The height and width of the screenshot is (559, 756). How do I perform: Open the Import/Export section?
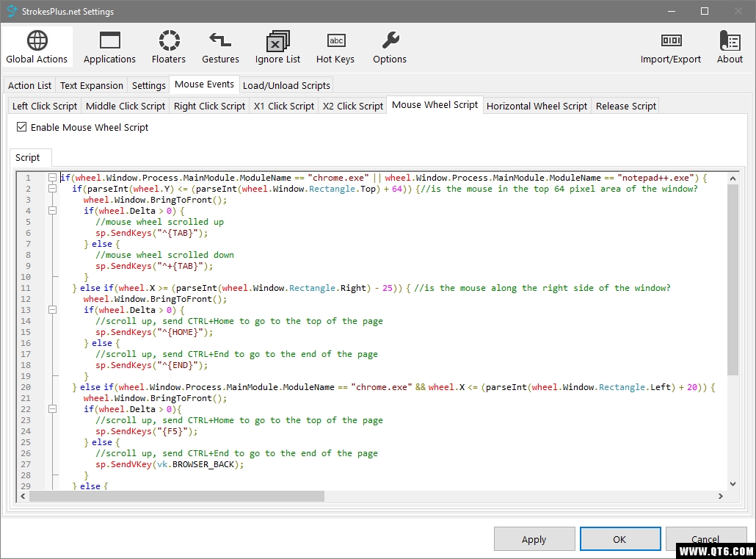pos(670,47)
